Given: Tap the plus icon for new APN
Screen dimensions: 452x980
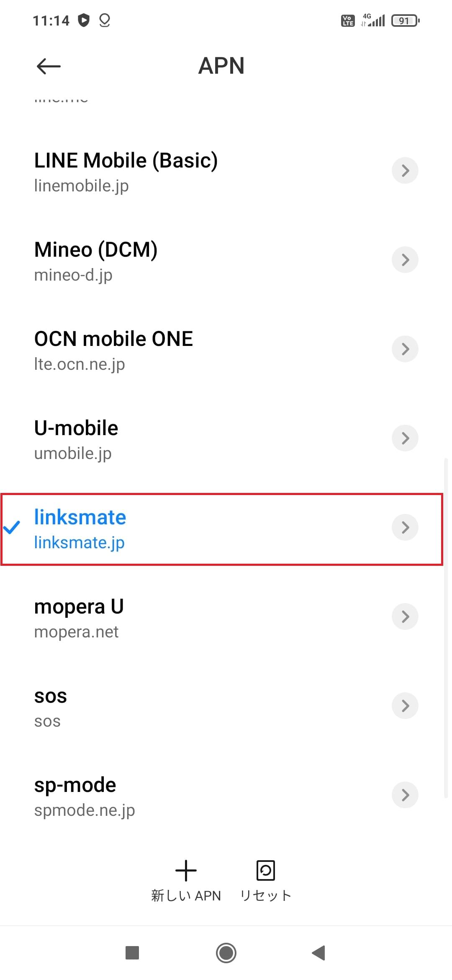Looking at the screenshot, I should [186, 871].
